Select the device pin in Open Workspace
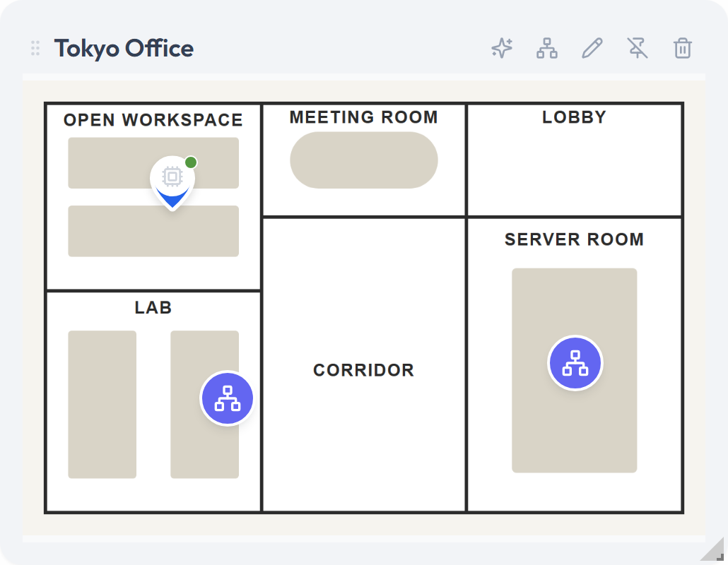Viewport: 728px width, 565px height. point(172,183)
